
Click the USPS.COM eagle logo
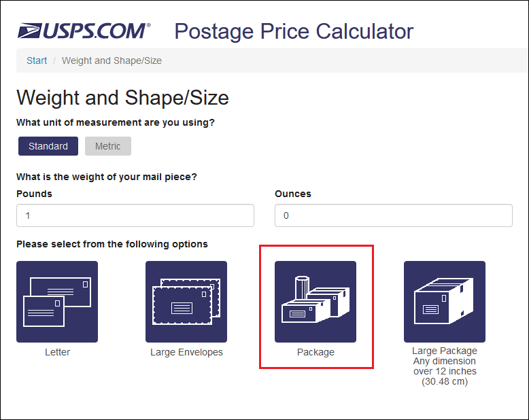click(30, 31)
